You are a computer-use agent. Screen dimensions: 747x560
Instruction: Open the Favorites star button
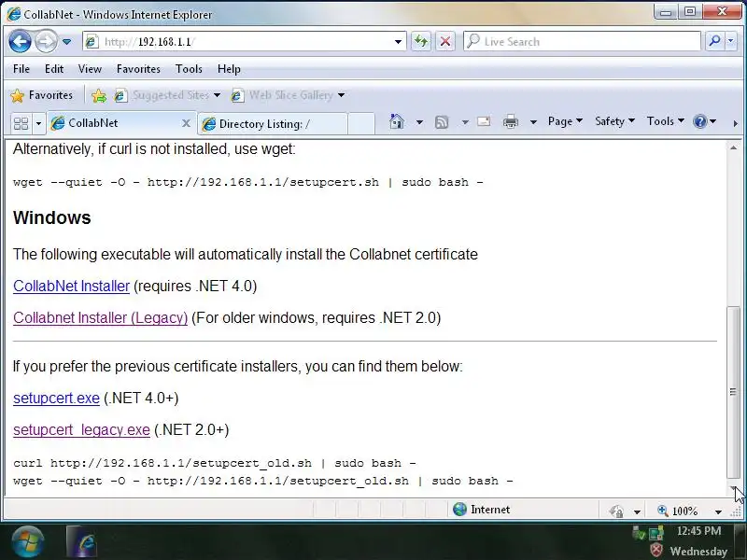pos(42,95)
